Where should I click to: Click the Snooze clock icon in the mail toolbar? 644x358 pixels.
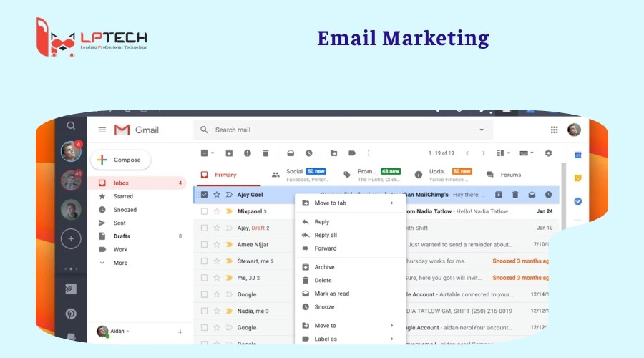(309, 153)
